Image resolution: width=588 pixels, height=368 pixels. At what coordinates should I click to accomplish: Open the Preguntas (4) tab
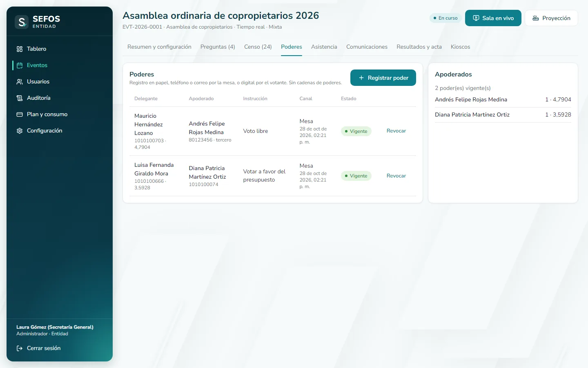[218, 47]
